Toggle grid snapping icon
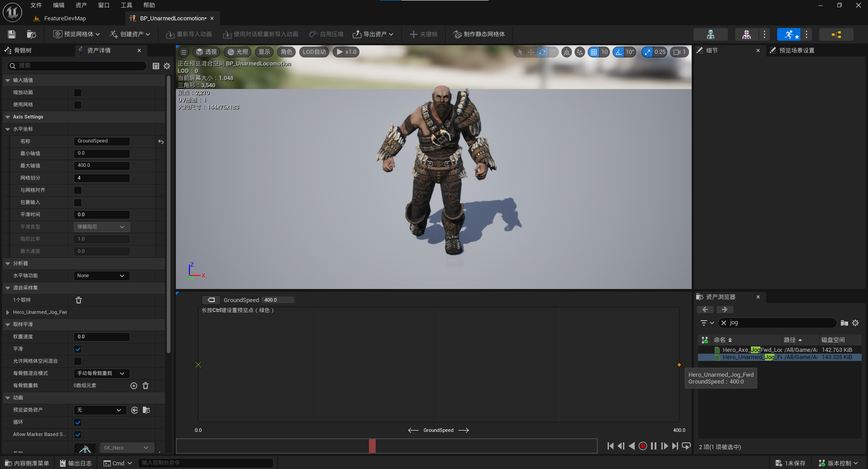 point(594,52)
